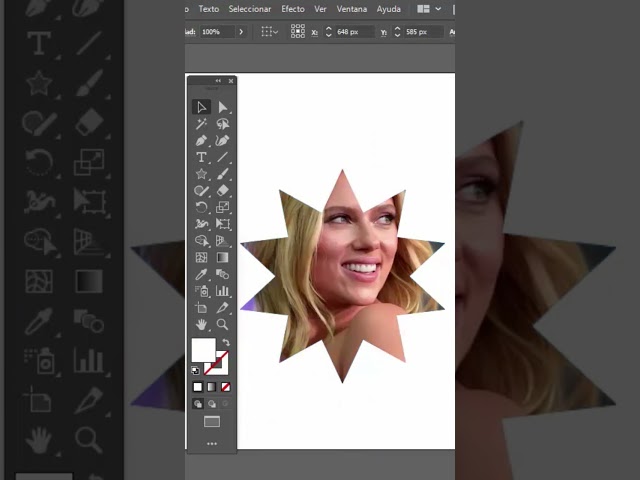Select the Selection tool black arrow
This screenshot has height=480, width=640.
[201, 107]
